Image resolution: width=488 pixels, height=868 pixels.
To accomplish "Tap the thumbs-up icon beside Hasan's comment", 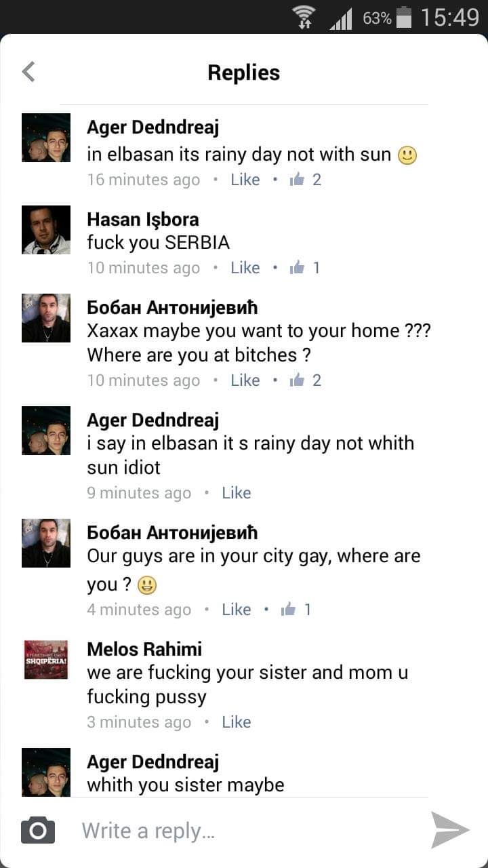I will point(297,267).
